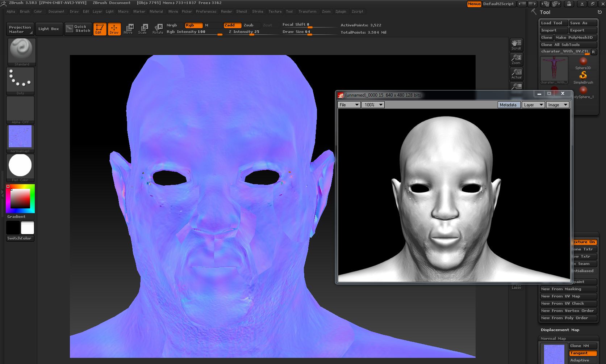Click the Actual size icon
Image resolution: width=606 pixels, height=364 pixels.
click(x=516, y=74)
